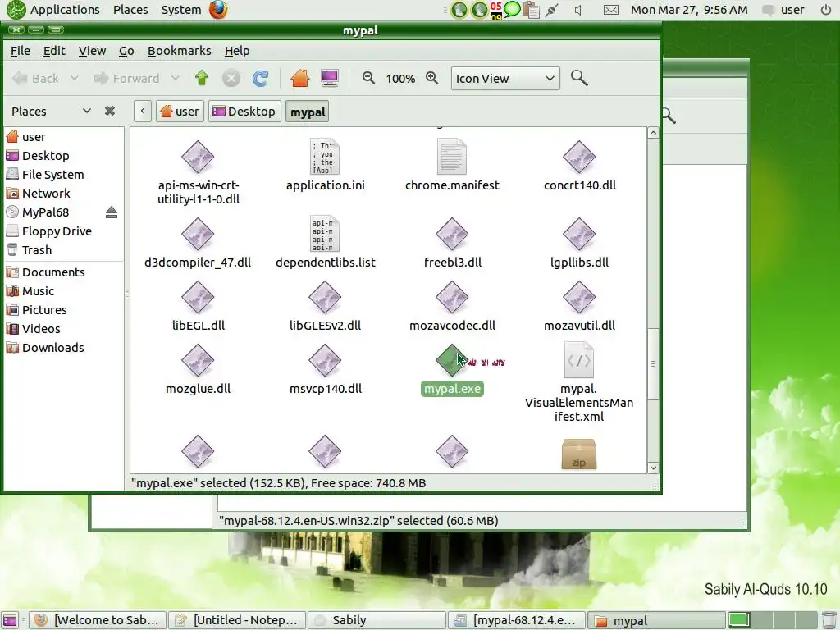Open the File menu
The width and height of the screenshot is (840, 630).
(21, 50)
